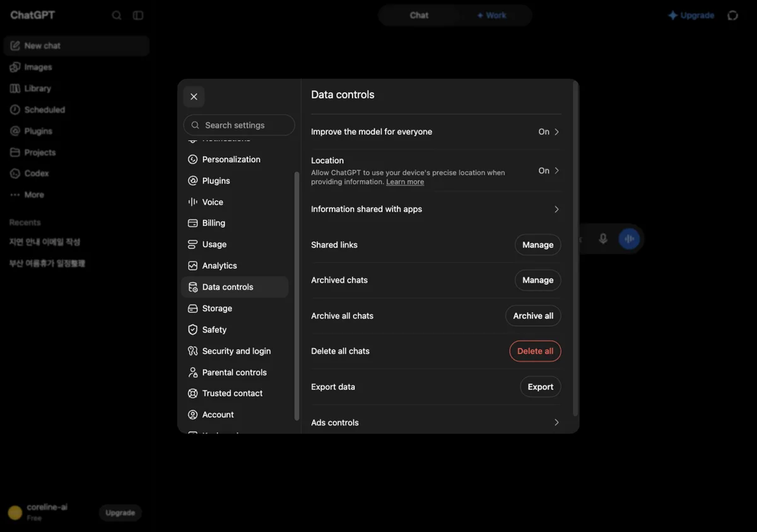The image size is (757, 532).
Task: Open Plugins in the main sidebar
Action: point(76,131)
